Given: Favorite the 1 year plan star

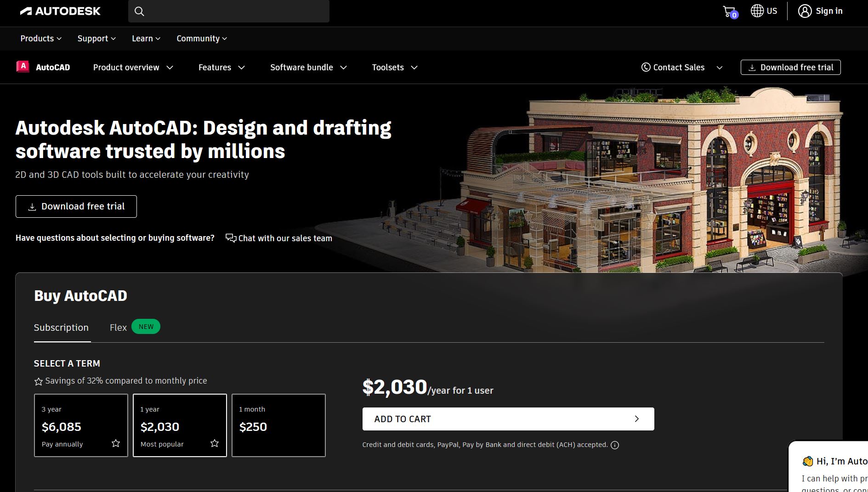Looking at the screenshot, I should coord(214,443).
